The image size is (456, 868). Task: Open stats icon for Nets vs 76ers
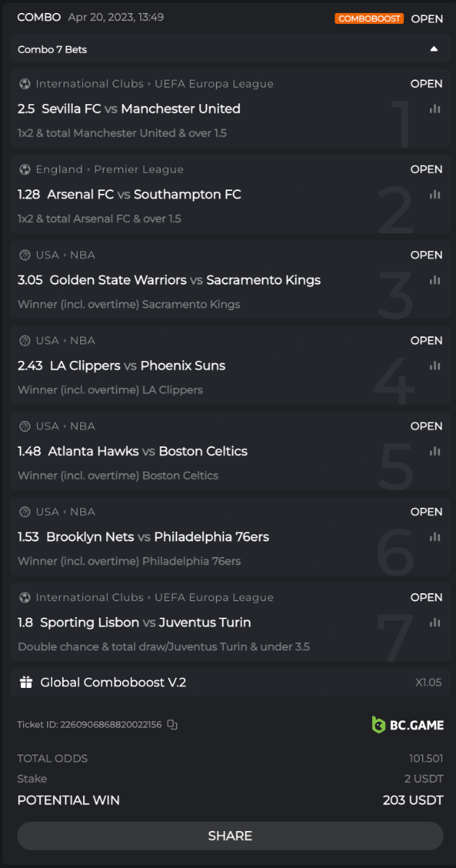(x=434, y=537)
